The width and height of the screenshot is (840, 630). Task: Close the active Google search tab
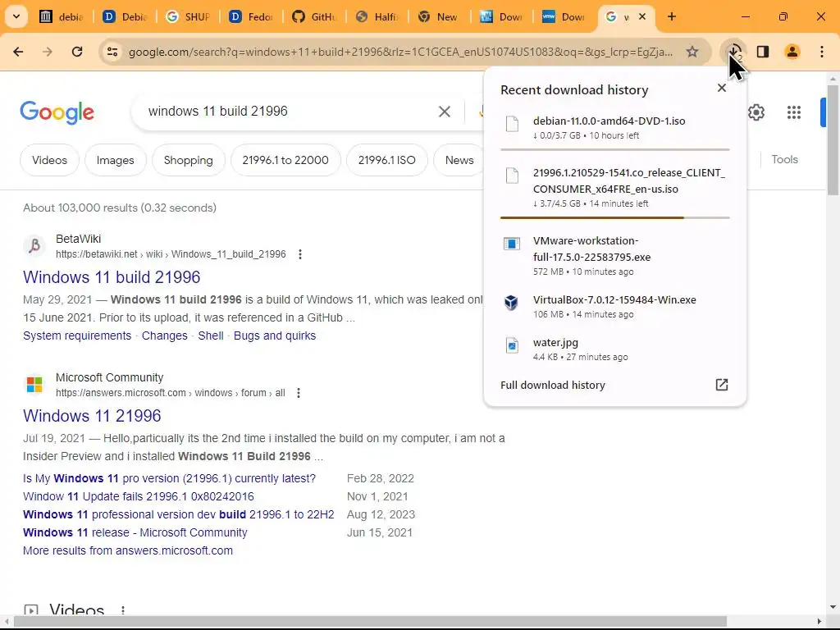[x=642, y=16]
